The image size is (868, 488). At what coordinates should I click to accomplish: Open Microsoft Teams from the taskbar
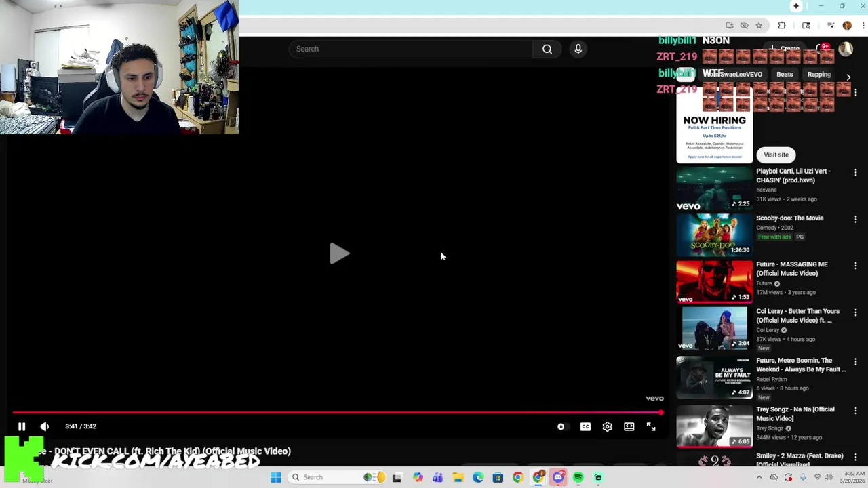click(437, 477)
